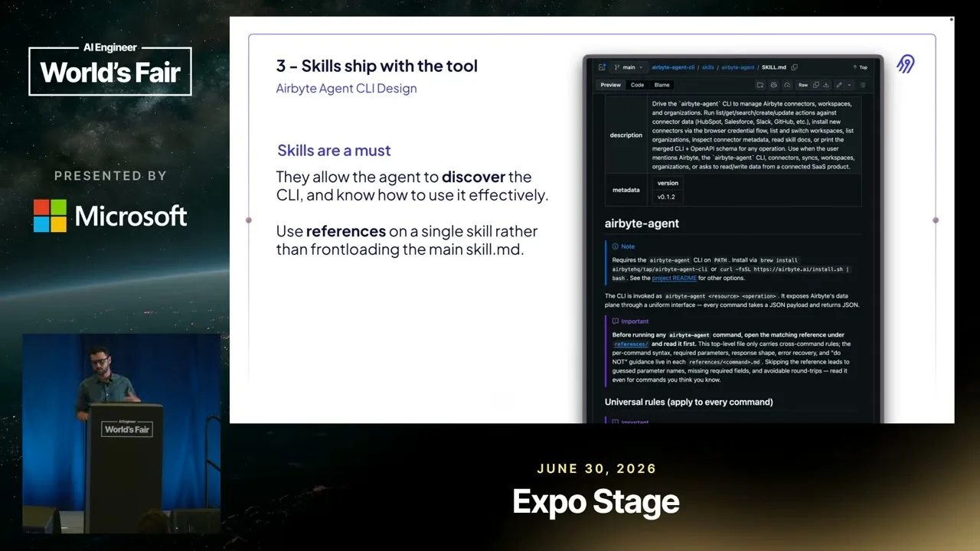Click the 'description' table row label
This screenshot has width=980, height=551.
point(626,135)
